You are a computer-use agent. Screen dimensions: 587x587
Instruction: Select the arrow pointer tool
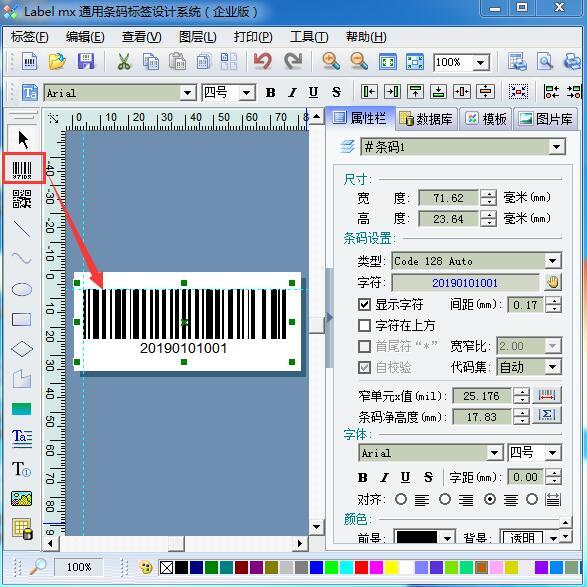(x=23, y=140)
